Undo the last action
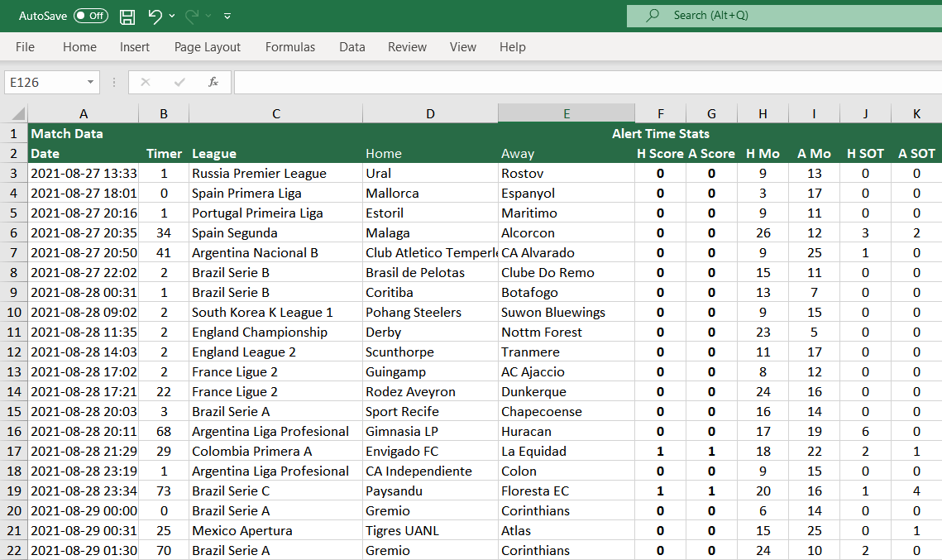 (x=156, y=16)
